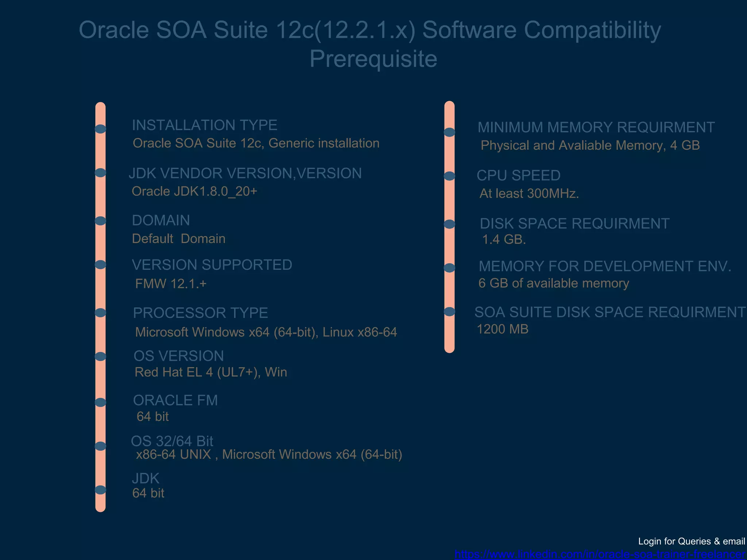Click the bullet beside MEMORY FOR DEVELOPMENT ENV.

pyautogui.click(x=449, y=268)
